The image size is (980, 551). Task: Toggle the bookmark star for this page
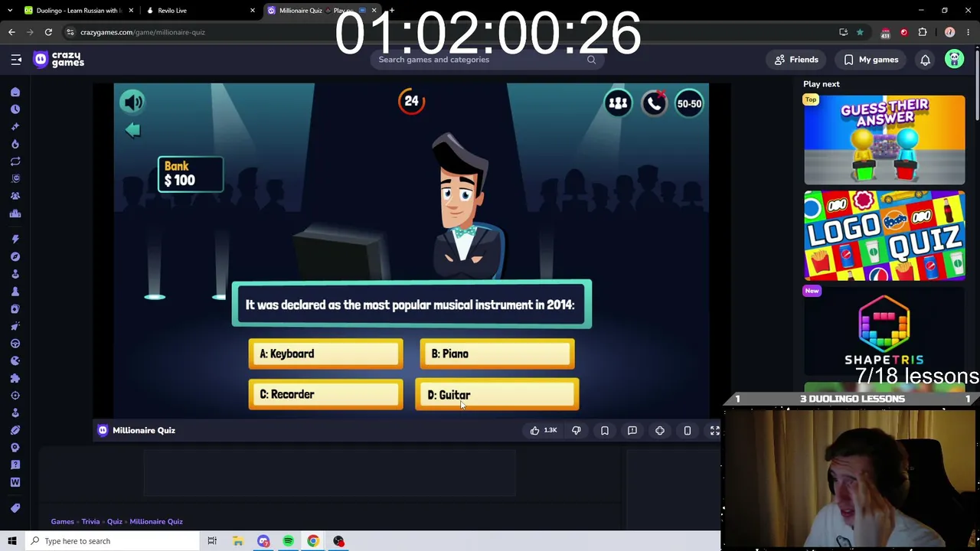click(x=860, y=32)
